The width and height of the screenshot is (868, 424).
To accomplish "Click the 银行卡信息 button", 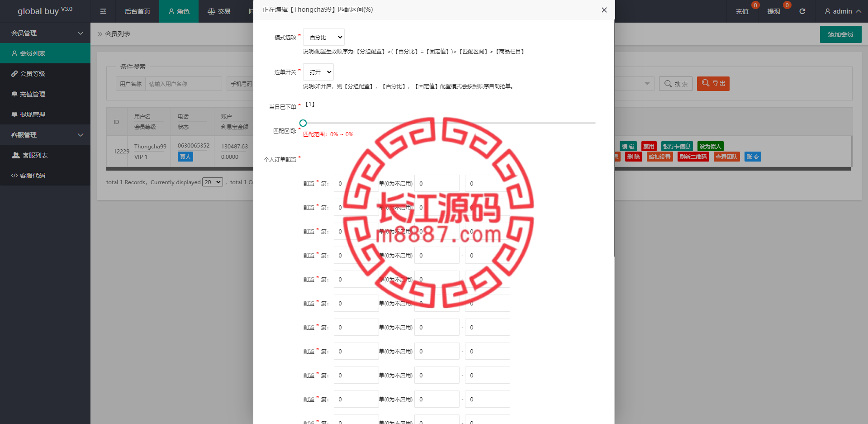I will click(x=677, y=146).
